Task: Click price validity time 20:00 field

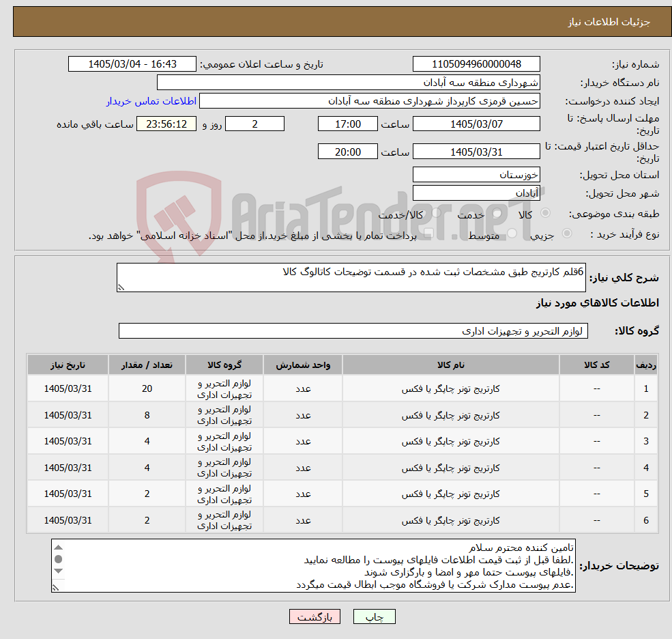Action: (x=347, y=152)
